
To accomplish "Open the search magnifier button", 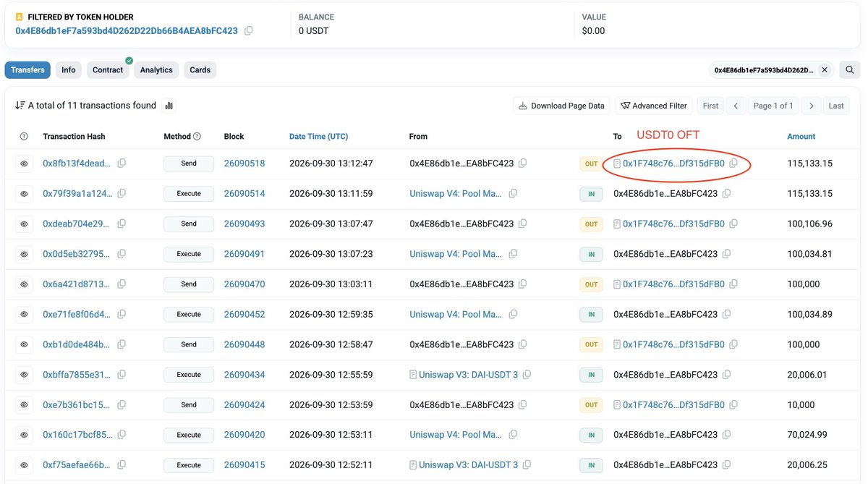I will [x=850, y=70].
